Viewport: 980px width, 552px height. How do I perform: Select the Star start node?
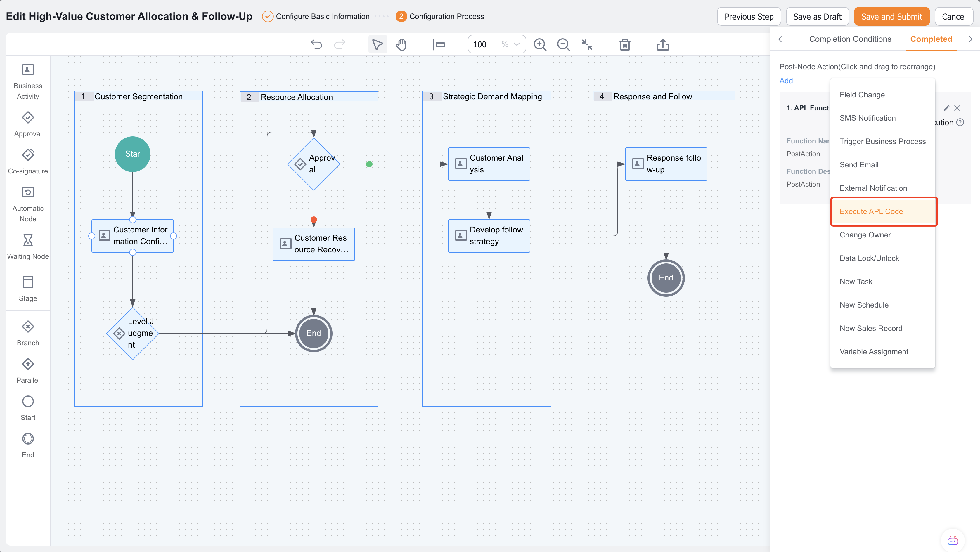tap(132, 154)
